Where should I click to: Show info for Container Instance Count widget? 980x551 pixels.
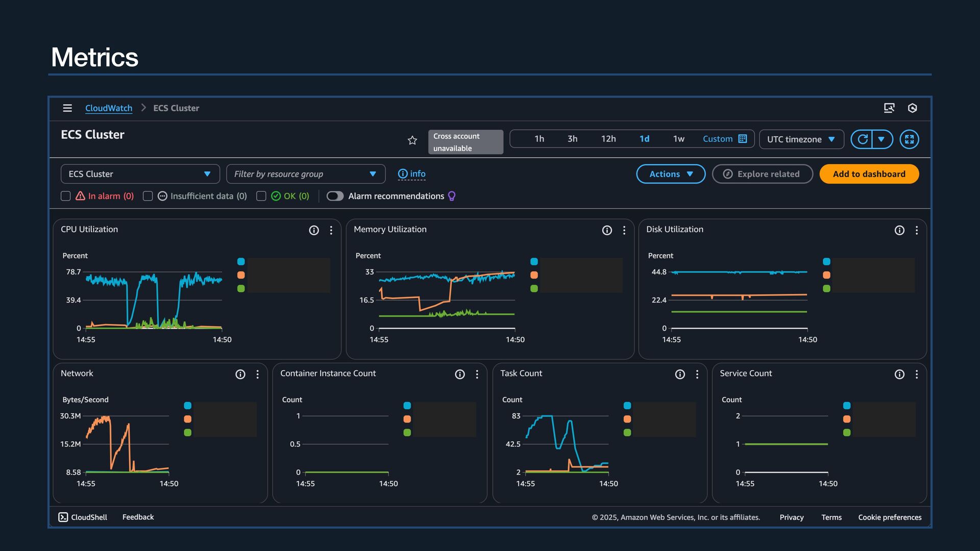[x=460, y=374]
